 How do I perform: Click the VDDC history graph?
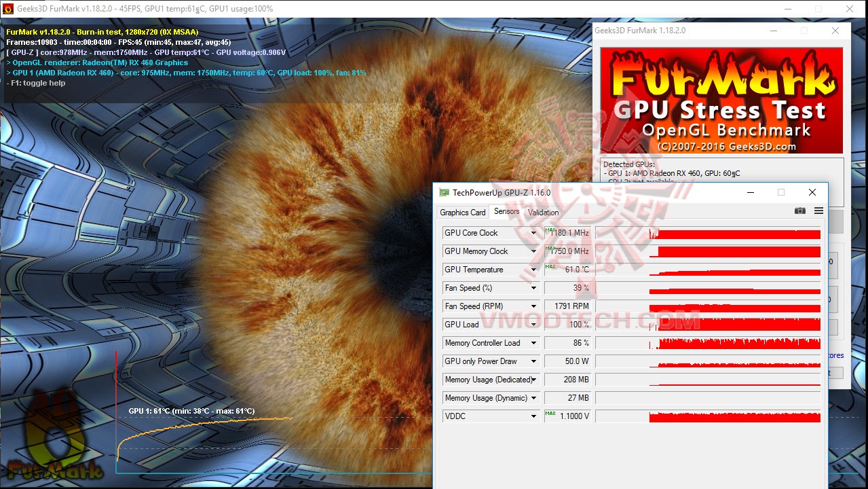tap(708, 416)
